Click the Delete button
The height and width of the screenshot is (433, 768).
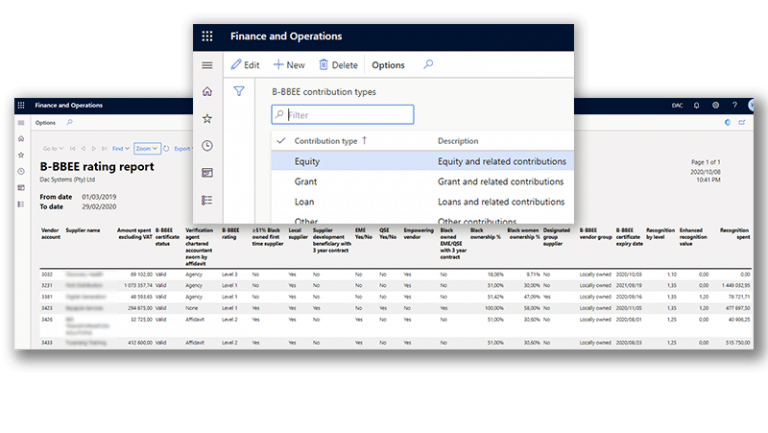click(x=338, y=65)
